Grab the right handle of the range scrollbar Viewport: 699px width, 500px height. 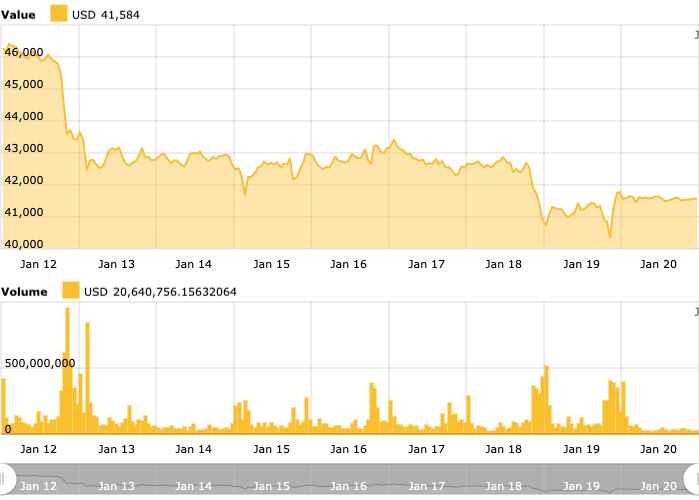692,480
